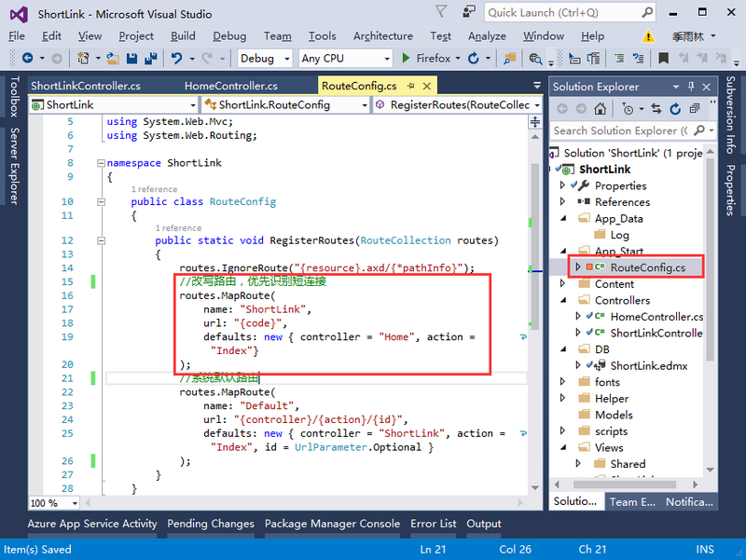Toggle the pin on RouteConfig.cs tab
The image size is (746, 560).
(x=410, y=86)
